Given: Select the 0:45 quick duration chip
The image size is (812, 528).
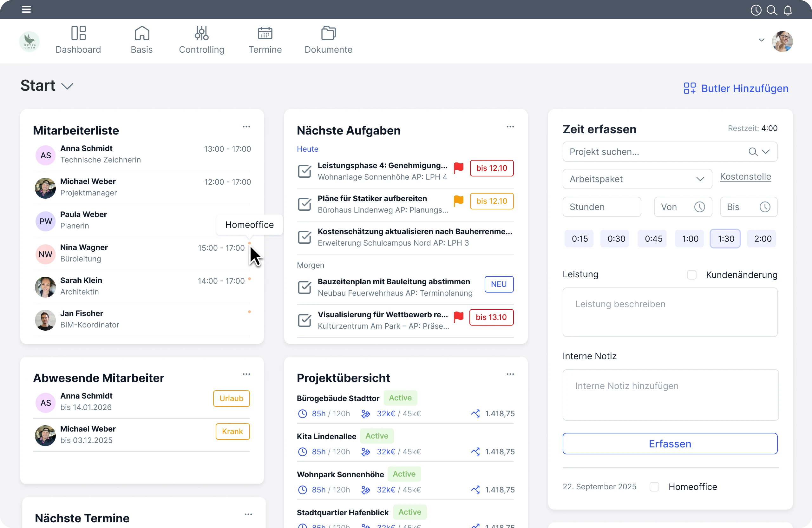Looking at the screenshot, I should coord(653,239).
